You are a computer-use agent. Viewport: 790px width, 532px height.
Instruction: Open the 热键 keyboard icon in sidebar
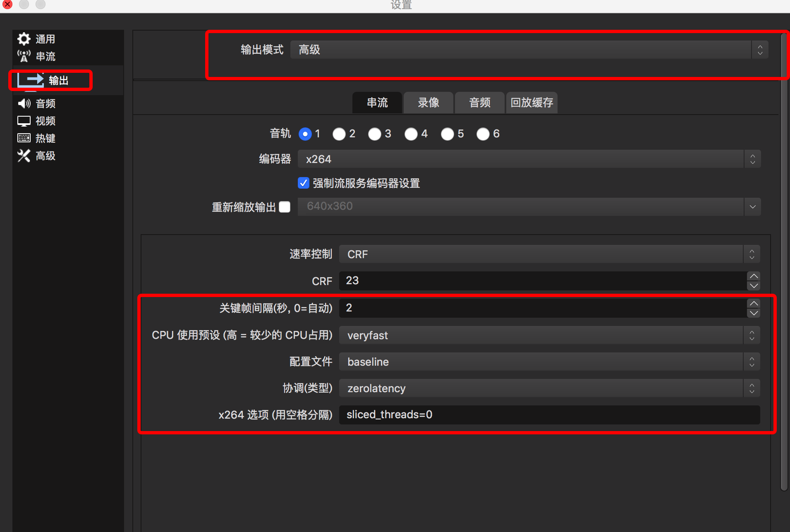point(24,138)
